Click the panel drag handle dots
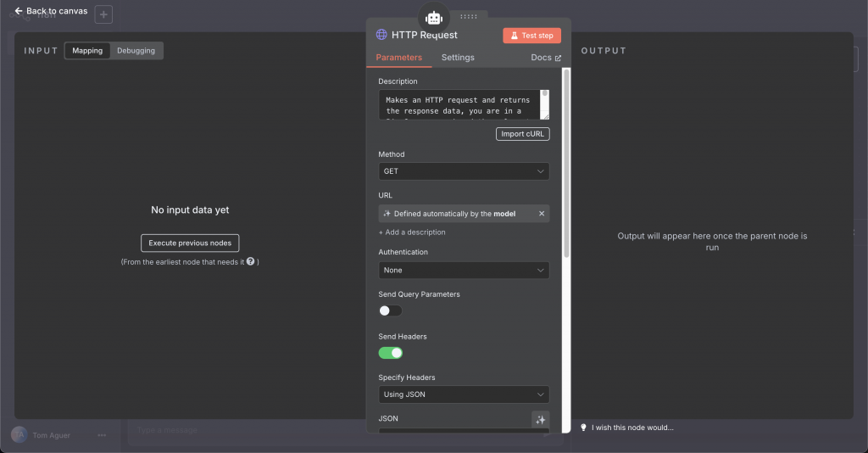Viewport: 868px width, 453px height. (468, 16)
